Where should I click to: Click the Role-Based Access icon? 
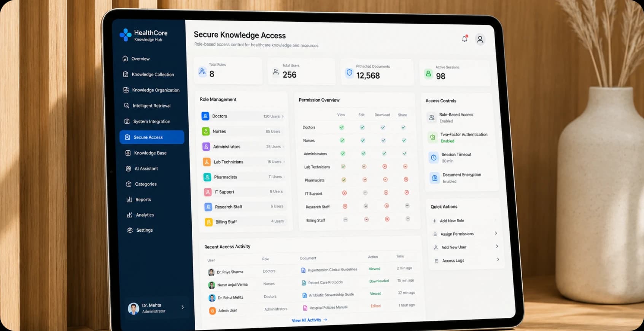(432, 118)
